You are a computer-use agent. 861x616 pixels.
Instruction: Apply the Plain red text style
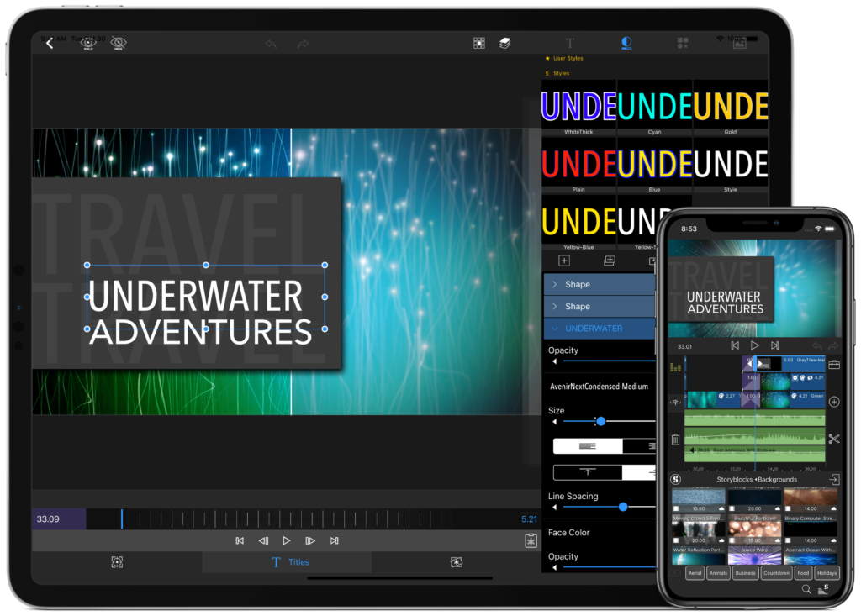(578, 166)
